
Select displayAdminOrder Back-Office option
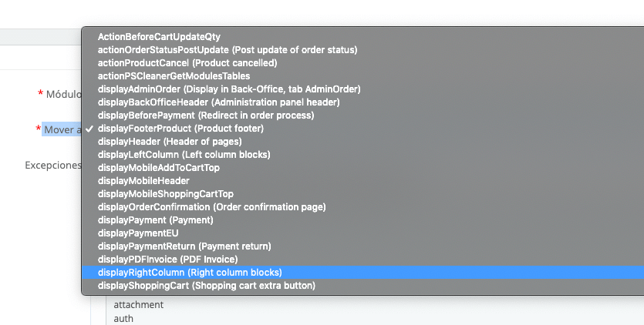pyautogui.click(x=363, y=89)
